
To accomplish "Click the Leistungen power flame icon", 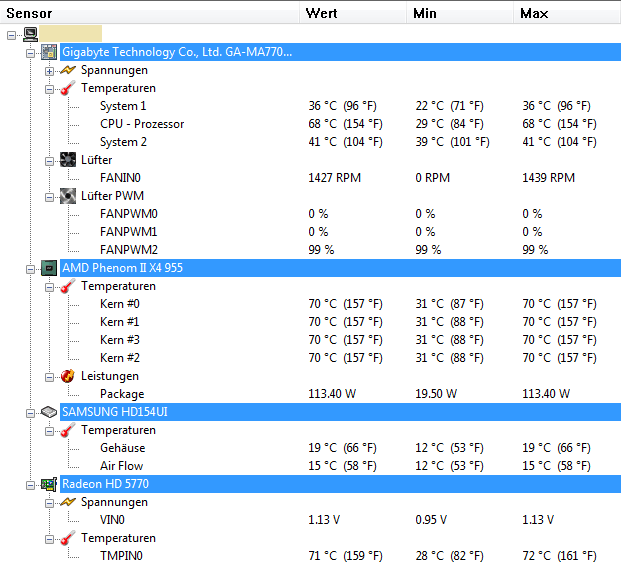I will pyautogui.click(x=68, y=376).
